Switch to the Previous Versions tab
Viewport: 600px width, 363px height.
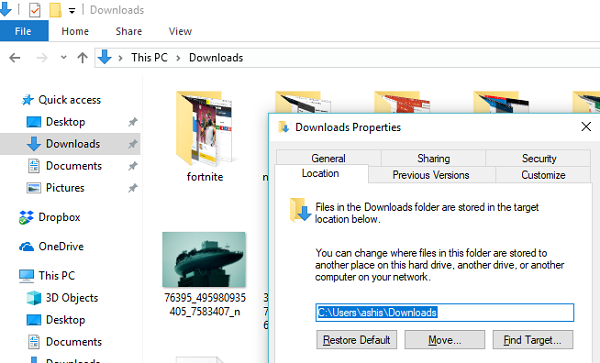[431, 175]
